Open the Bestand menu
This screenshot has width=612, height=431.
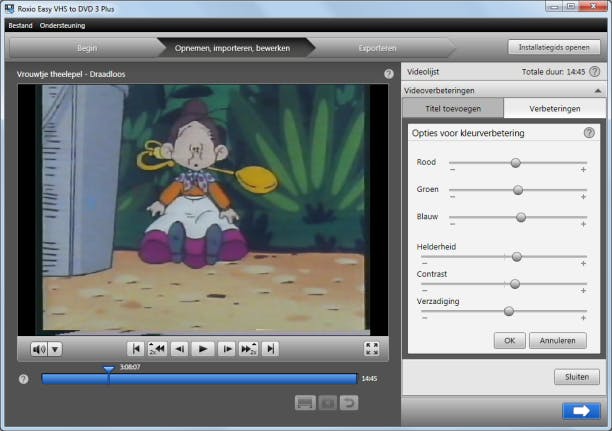tap(20, 25)
